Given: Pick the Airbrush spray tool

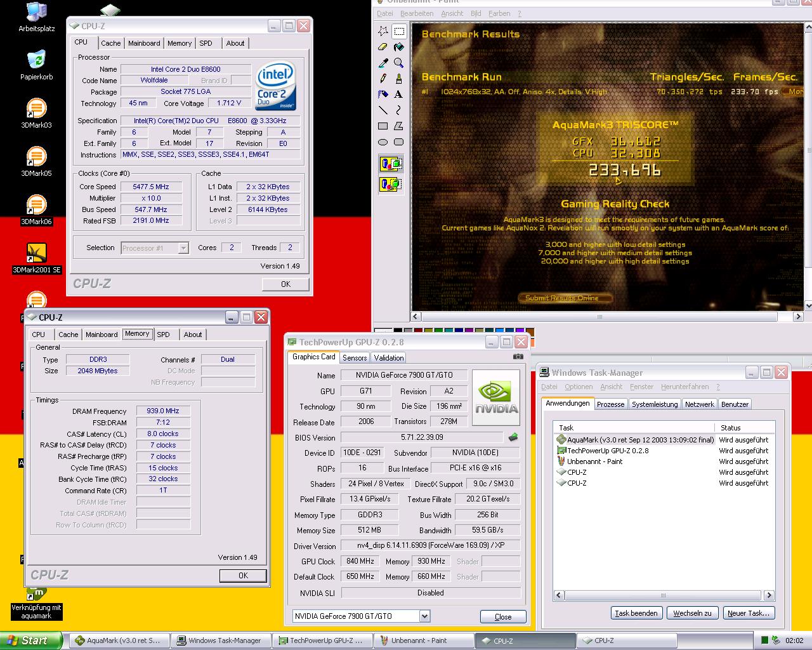Looking at the screenshot, I should [x=383, y=94].
